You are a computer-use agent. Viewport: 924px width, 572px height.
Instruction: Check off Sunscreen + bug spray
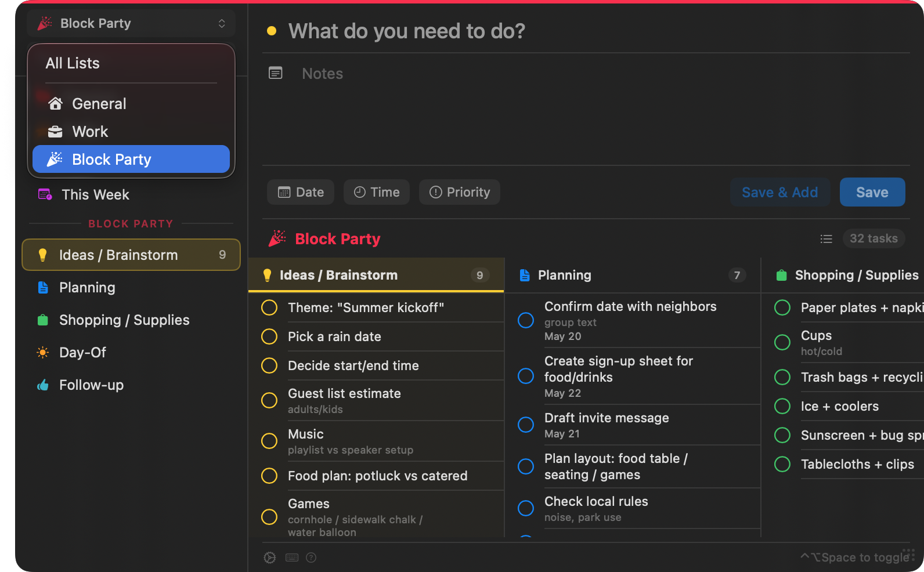click(782, 435)
